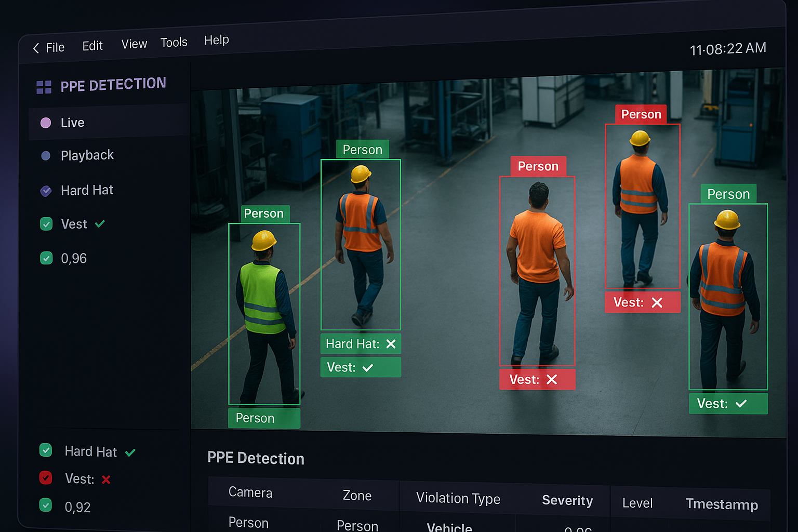Click the checkmark on rightmost Vest tag
Viewport: 798px width, 532px height.
pos(741,404)
